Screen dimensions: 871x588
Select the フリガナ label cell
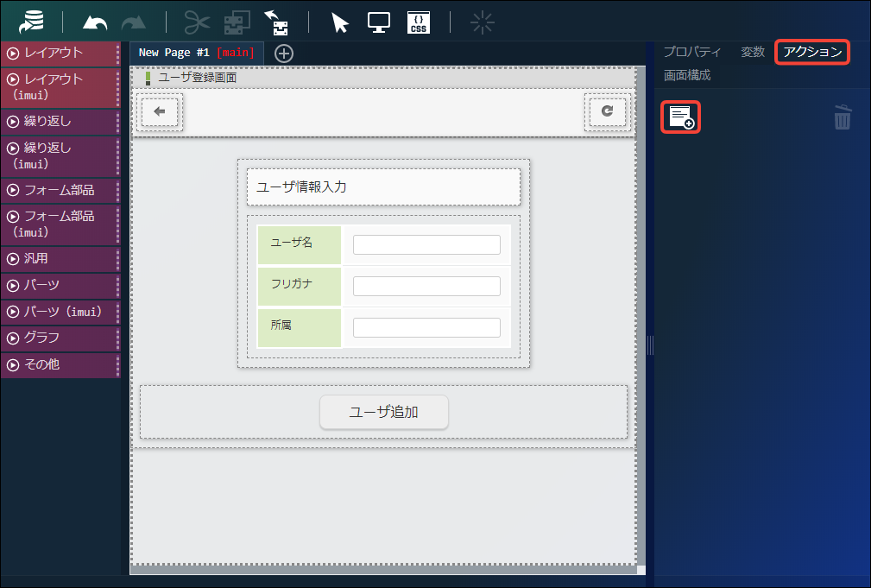[300, 286]
